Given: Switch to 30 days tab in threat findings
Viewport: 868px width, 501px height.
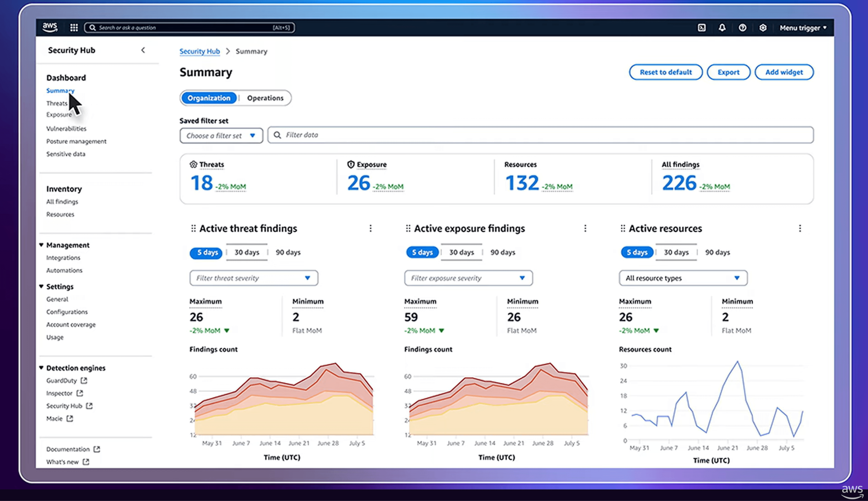Looking at the screenshot, I should tap(247, 252).
